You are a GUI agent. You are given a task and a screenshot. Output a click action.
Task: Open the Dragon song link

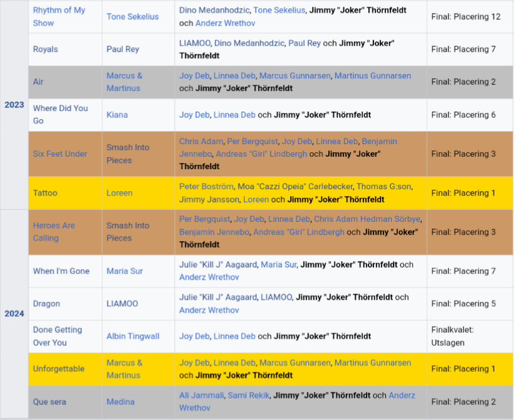[46, 303]
